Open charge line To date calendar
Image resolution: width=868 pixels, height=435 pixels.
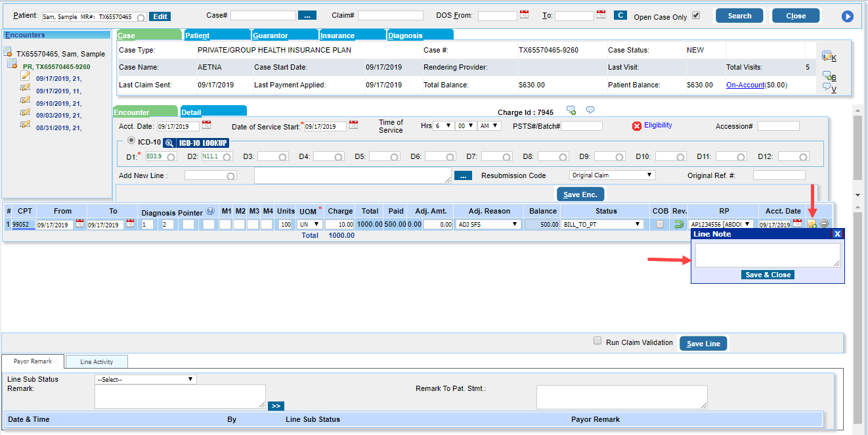(130, 224)
